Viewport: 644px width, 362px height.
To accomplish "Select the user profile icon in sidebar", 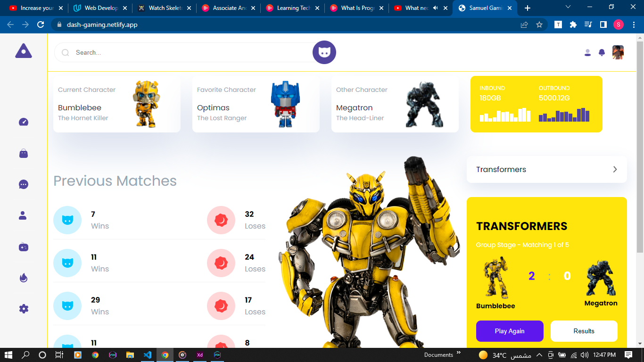I will 23,215.
